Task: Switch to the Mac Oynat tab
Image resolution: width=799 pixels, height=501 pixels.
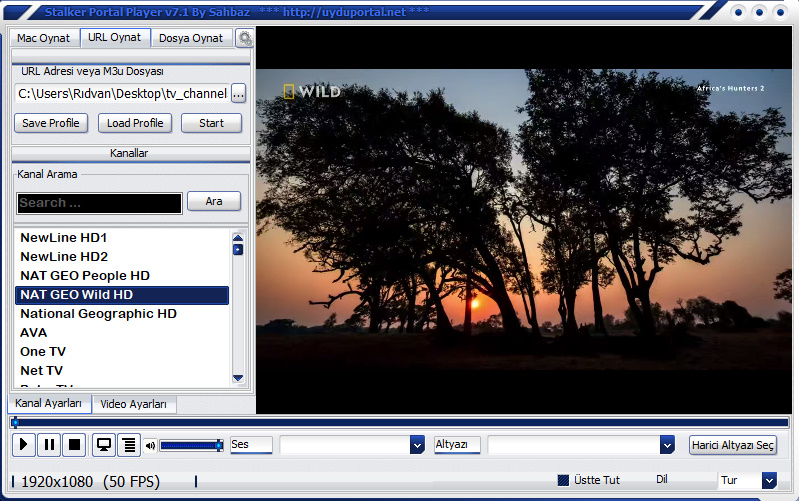Action: pos(43,38)
